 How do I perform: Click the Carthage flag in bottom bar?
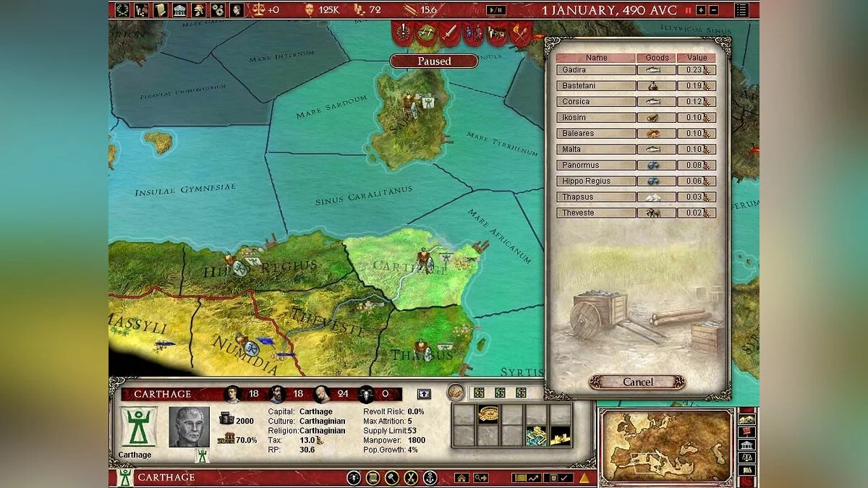point(125,477)
